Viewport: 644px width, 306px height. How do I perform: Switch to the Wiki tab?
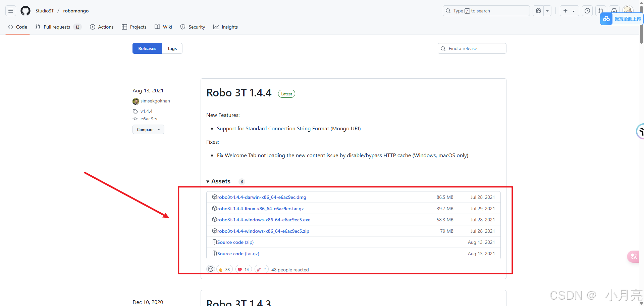pos(163,27)
